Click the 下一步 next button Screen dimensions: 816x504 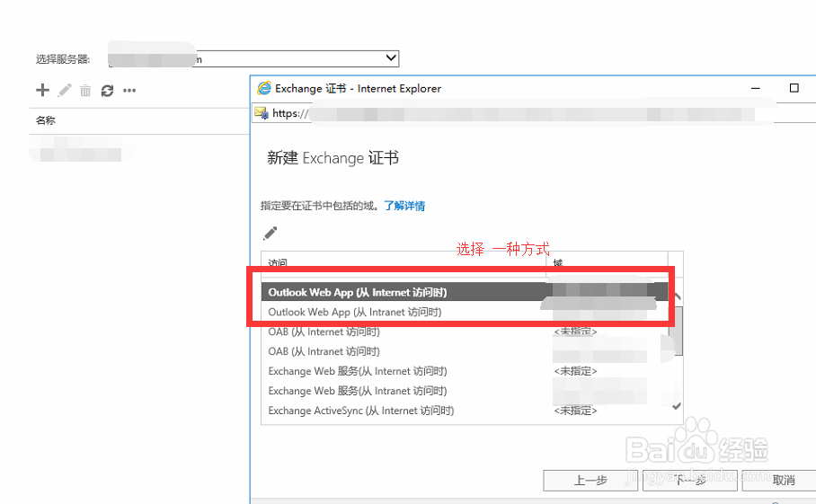689,480
